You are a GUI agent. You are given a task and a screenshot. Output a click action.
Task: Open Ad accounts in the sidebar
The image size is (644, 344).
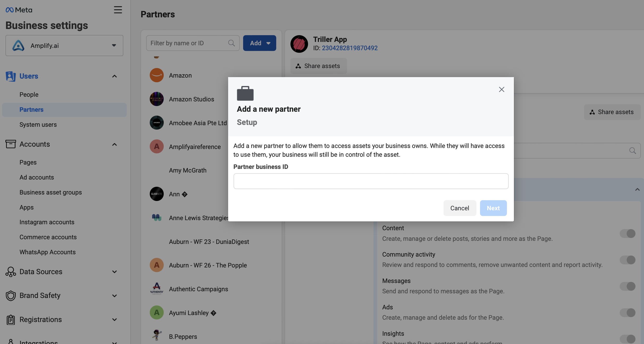37,177
